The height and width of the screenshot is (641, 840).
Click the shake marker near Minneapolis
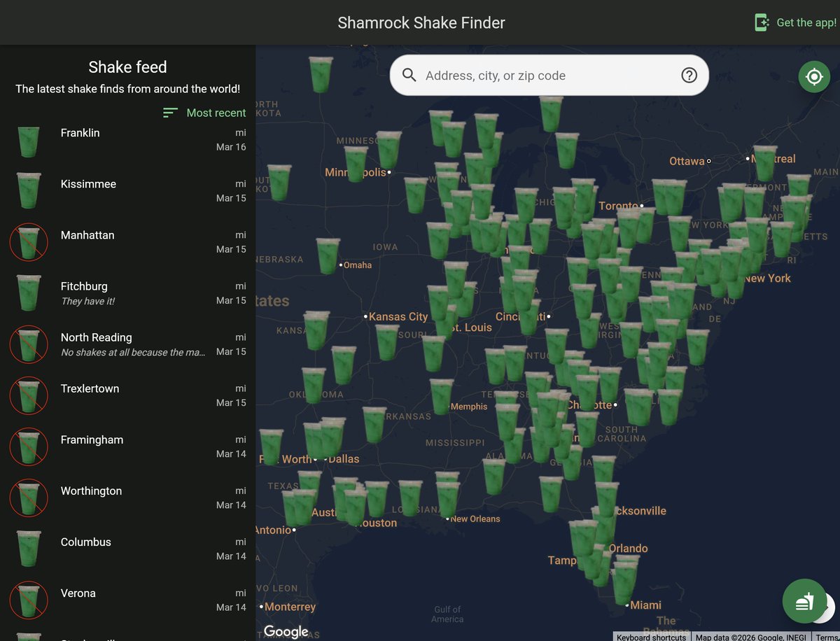(356, 164)
